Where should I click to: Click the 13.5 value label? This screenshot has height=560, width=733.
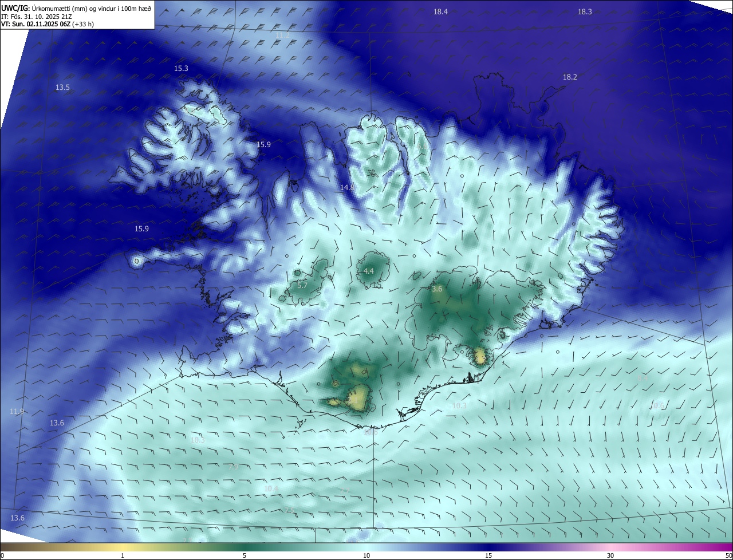[x=62, y=87]
